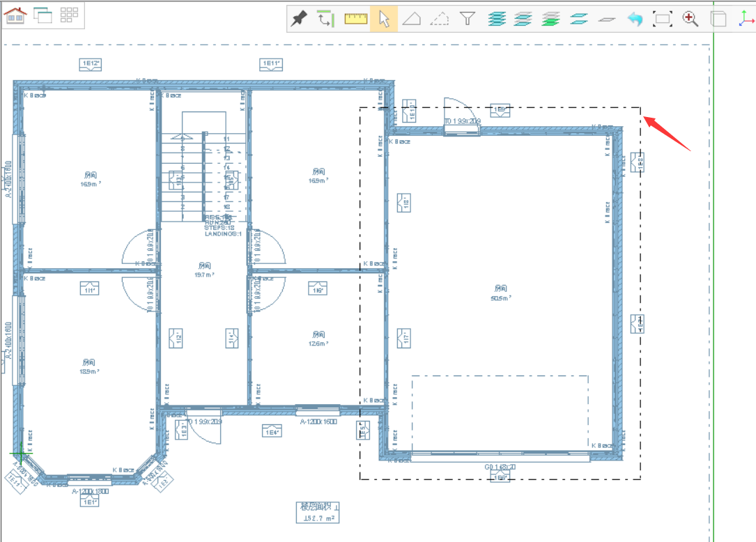Show all floors with five-layer teal icon
Screen dimensions: 756x542
click(x=497, y=20)
